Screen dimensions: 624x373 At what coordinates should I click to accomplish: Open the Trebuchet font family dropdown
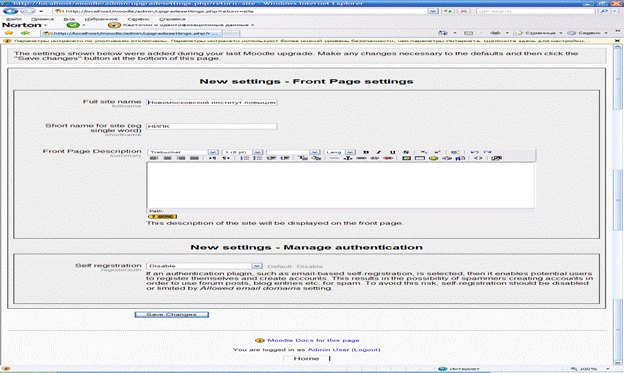(x=183, y=152)
